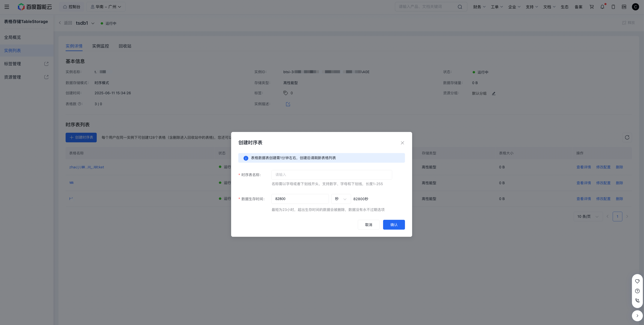Click the phone support icon
This screenshot has height=325, width=644.
click(637, 300)
